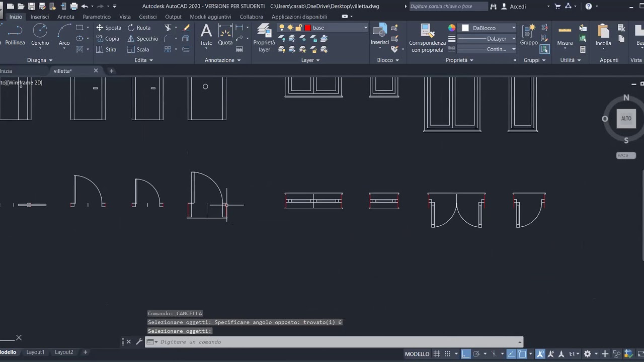Switch to the Layout2 tab
This screenshot has height=362, width=644.
64,352
